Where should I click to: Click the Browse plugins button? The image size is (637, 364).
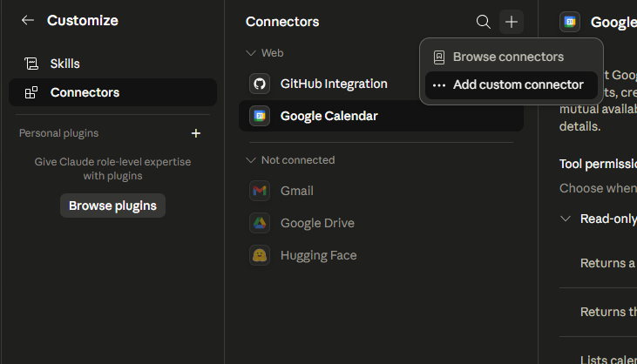point(112,206)
